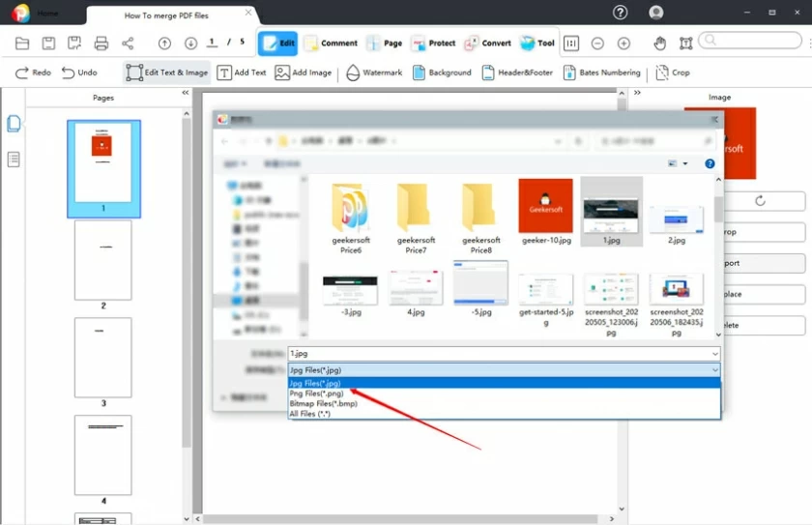The width and height of the screenshot is (812, 525).
Task: Choose Png Files(*.png) option
Action: pyautogui.click(x=504, y=394)
